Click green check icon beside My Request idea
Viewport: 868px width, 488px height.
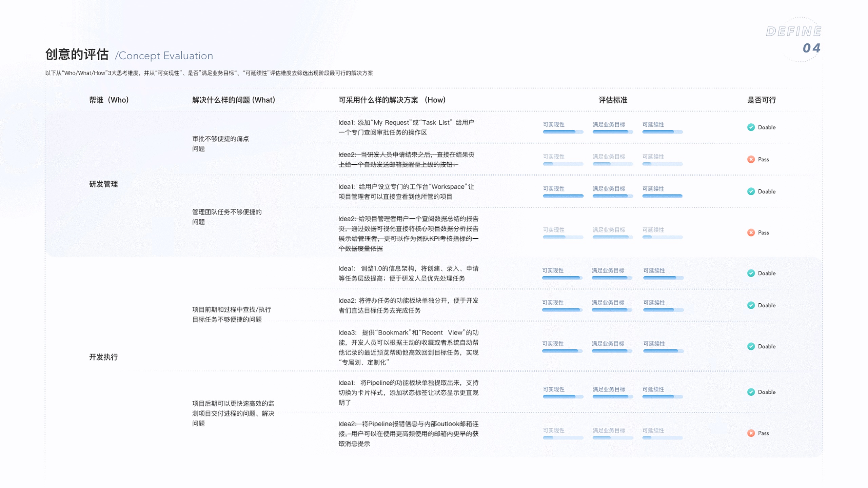751,127
